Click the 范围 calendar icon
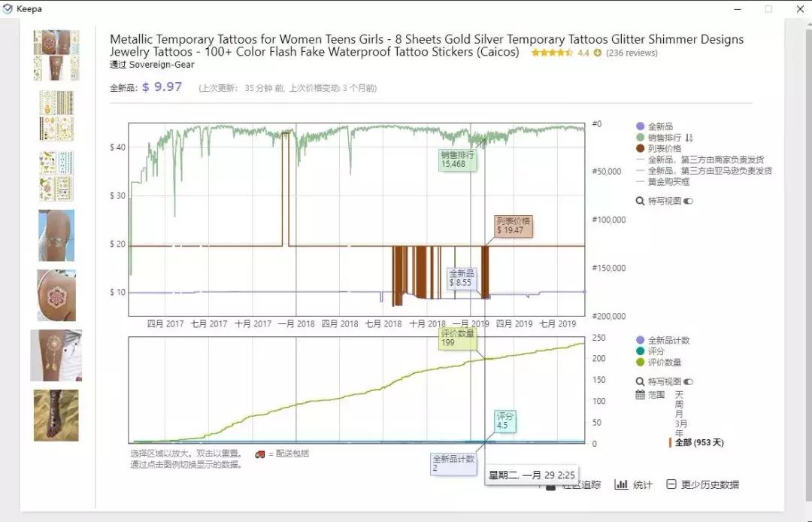This screenshot has height=522, width=812. [x=640, y=395]
